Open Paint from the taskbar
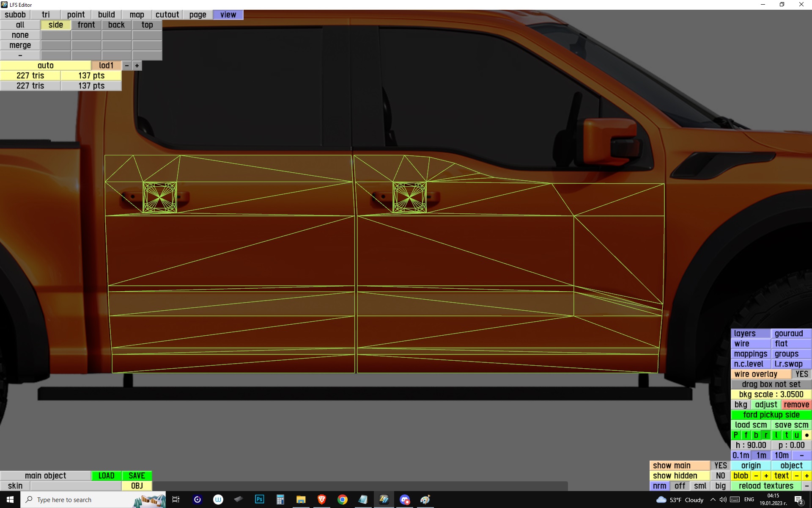The height and width of the screenshot is (508, 812). click(425, 500)
